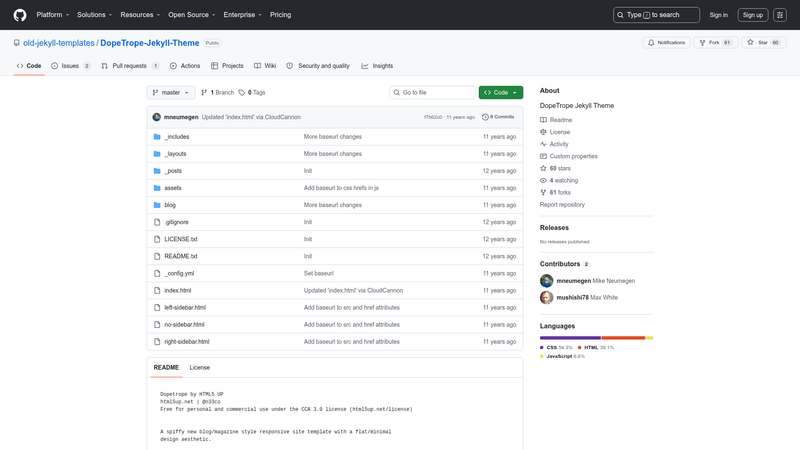
Task: Open the 'Set baseurl' commit message
Action: pos(318,273)
